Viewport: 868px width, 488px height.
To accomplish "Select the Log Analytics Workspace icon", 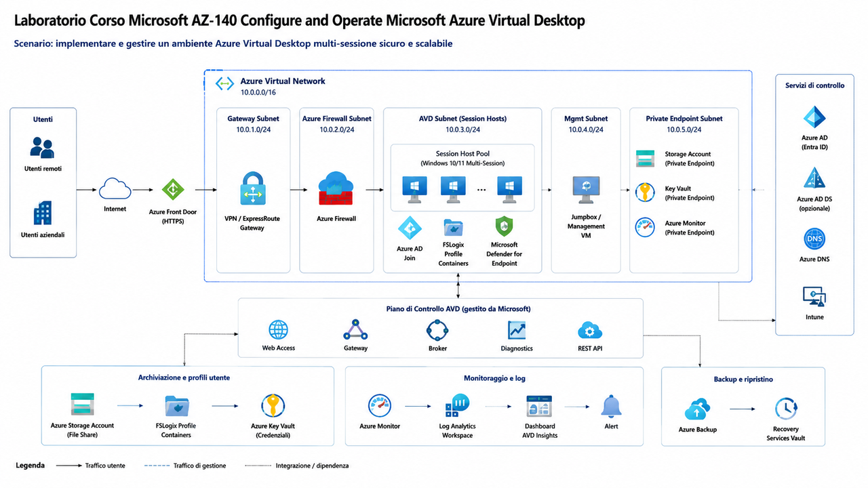I will click(458, 405).
